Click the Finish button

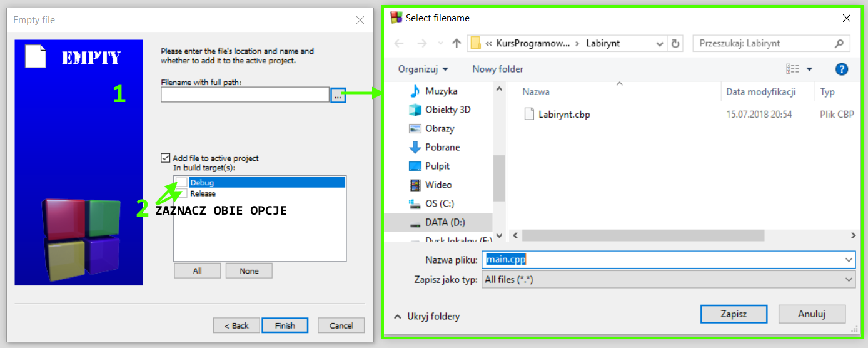click(285, 325)
